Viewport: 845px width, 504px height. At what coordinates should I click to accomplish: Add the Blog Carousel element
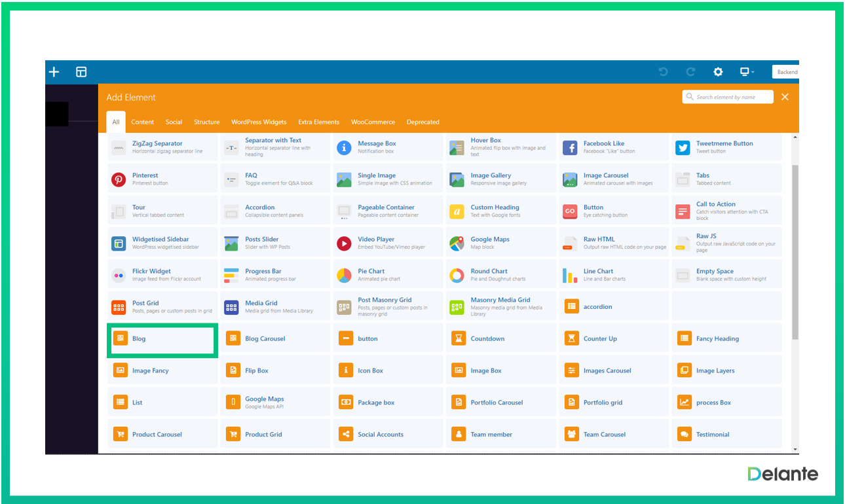click(x=275, y=338)
